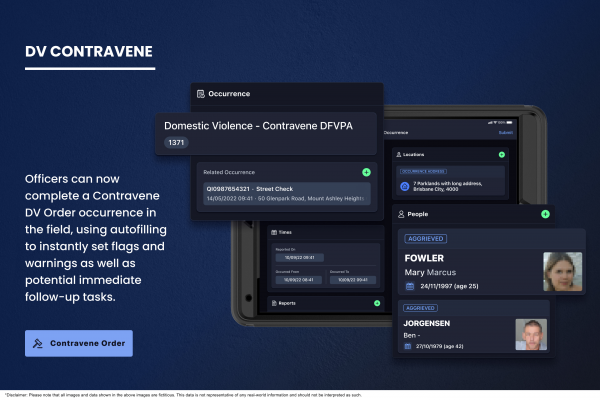Viewport: 600px width, 400px height.
Task: Click the Occurred From date field
Action: [294, 280]
